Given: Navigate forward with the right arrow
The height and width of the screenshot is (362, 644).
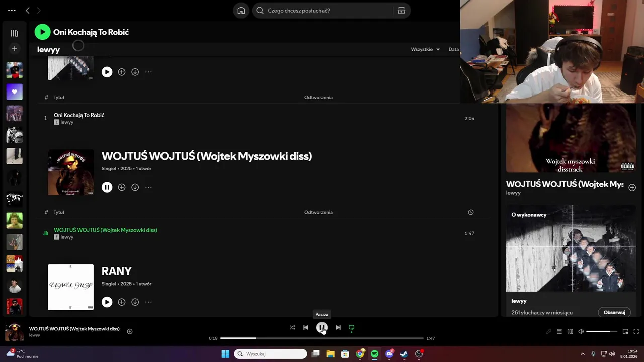Looking at the screenshot, I should (x=39, y=11).
